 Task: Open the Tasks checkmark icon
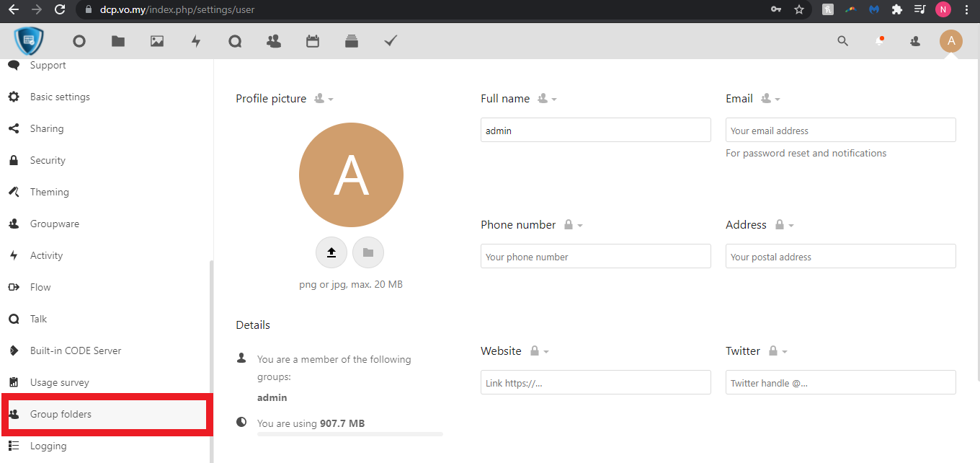point(391,41)
